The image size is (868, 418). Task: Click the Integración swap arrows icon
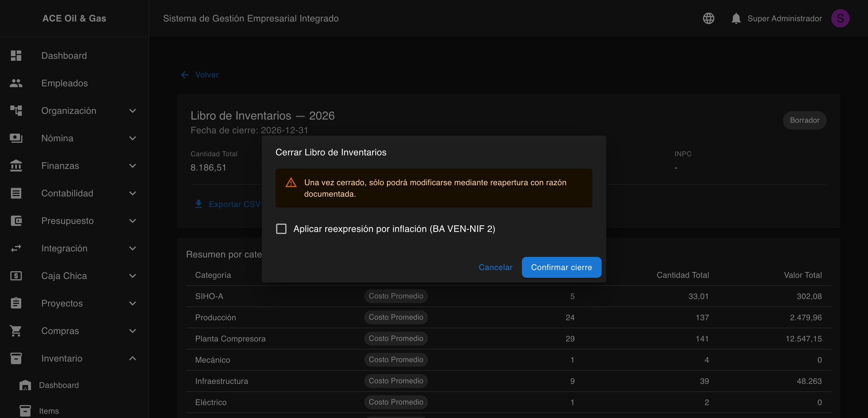16,248
